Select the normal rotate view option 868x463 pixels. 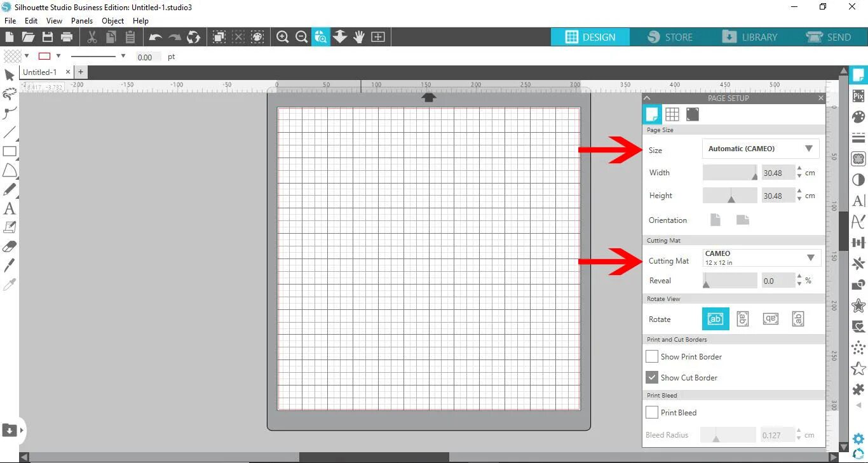(715, 319)
